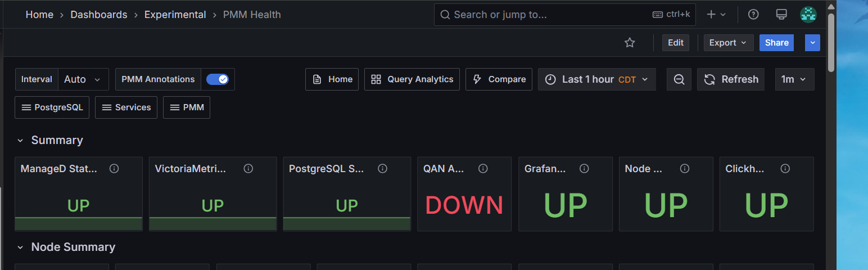This screenshot has width=868, height=270.
Task: Click the Edit dashboard button
Action: 676,43
